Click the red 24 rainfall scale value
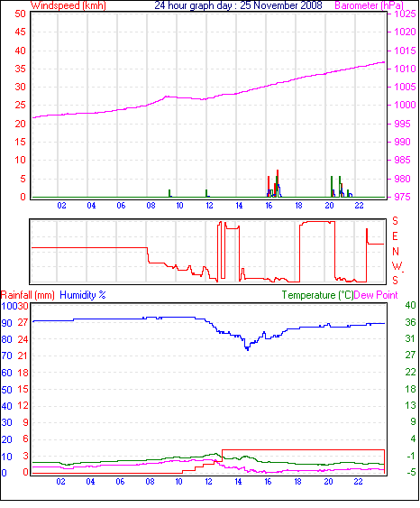420x508 pixels. 23,339
